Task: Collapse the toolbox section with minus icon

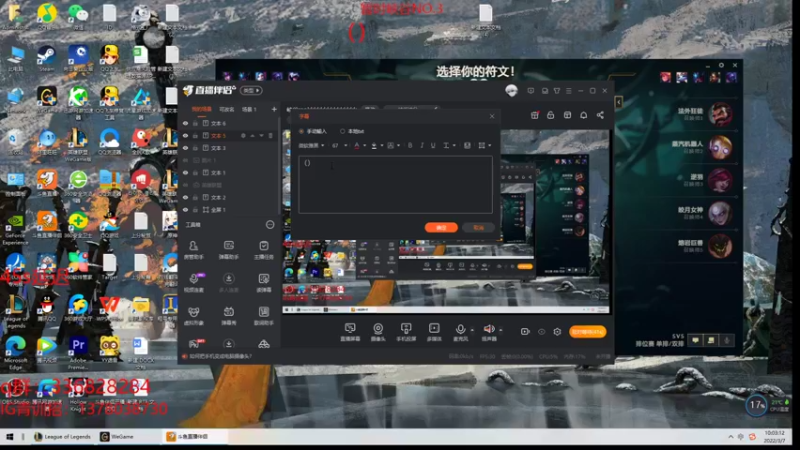Action: click(x=270, y=225)
